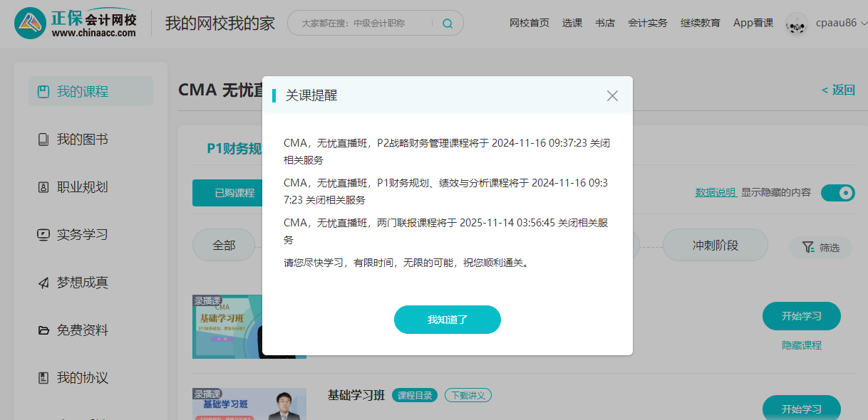Click the 我的协议 sidebar icon
This screenshot has height=420, width=868.
click(x=43, y=378)
